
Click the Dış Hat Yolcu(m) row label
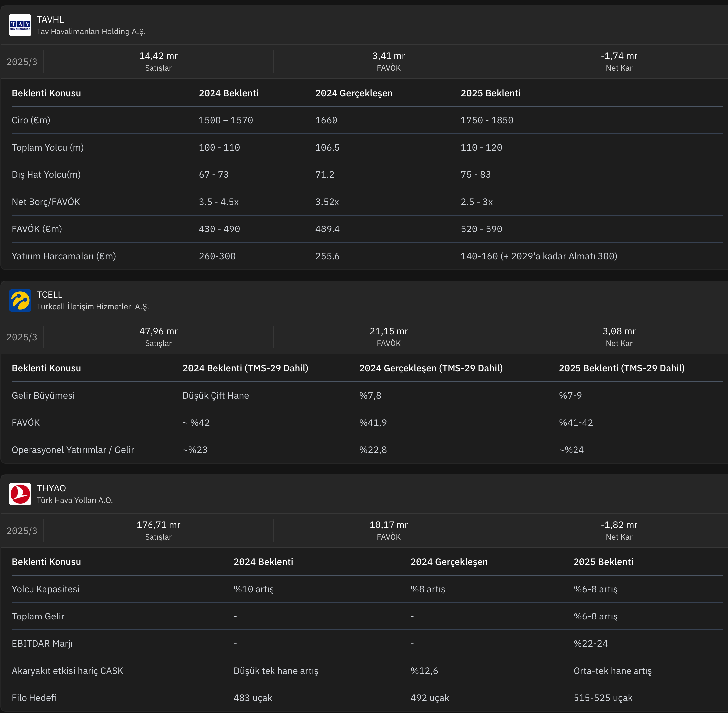(x=46, y=175)
